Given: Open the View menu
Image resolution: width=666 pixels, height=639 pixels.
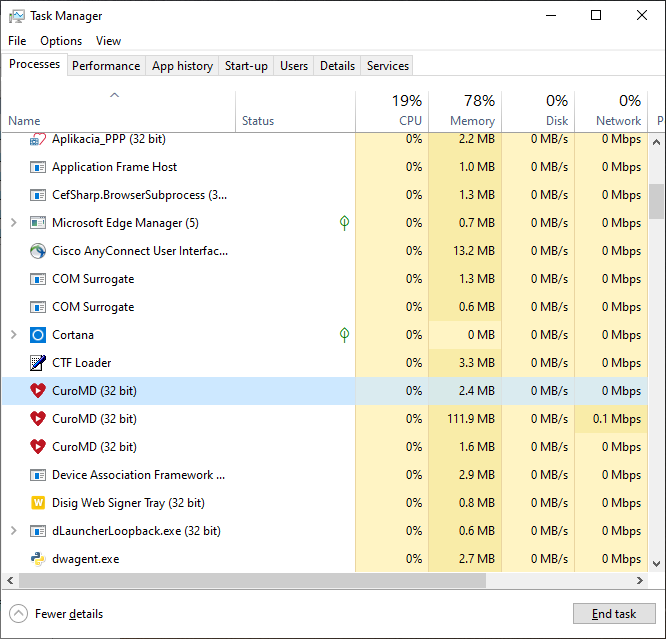Looking at the screenshot, I should click(108, 41).
